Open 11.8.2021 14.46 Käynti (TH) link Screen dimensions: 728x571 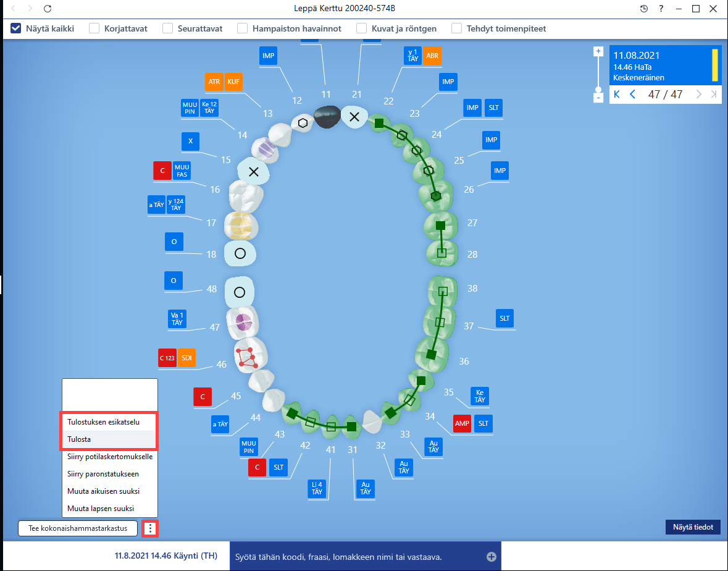165,556
